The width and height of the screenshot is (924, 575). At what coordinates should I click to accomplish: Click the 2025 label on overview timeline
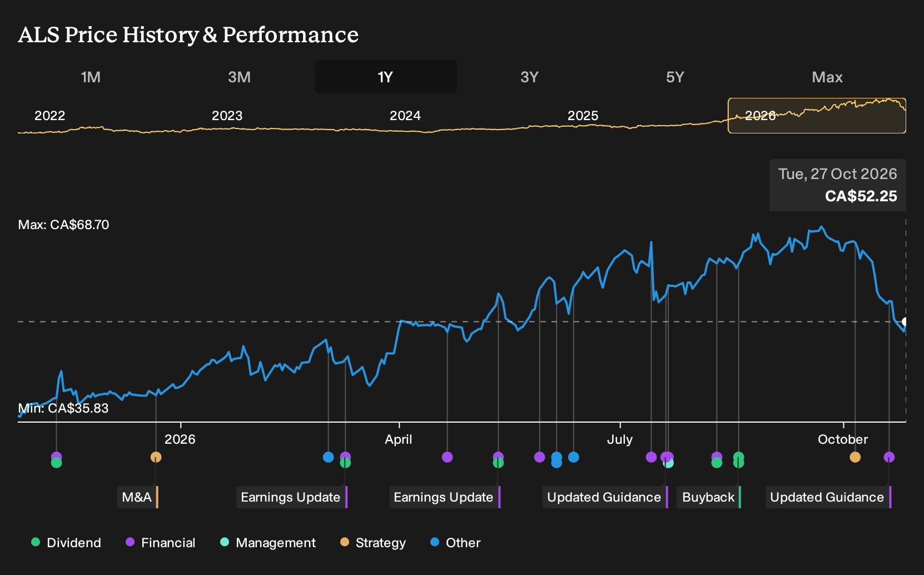(583, 116)
